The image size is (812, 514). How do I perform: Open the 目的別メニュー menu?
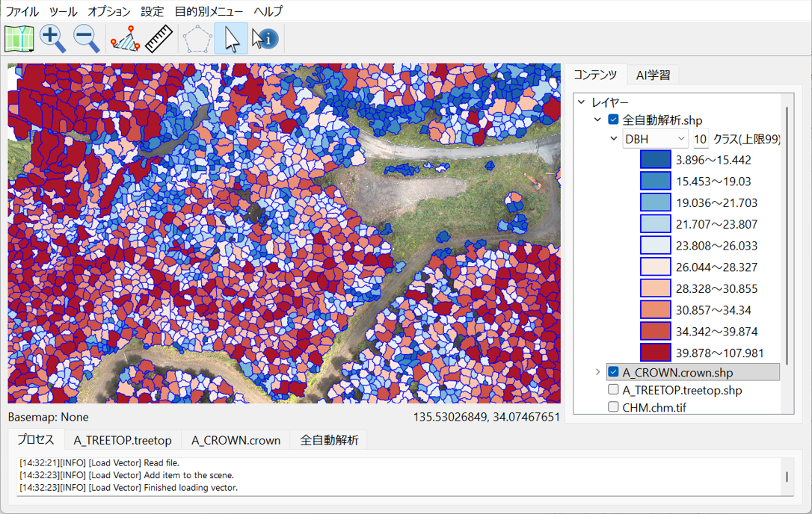[x=209, y=11]
